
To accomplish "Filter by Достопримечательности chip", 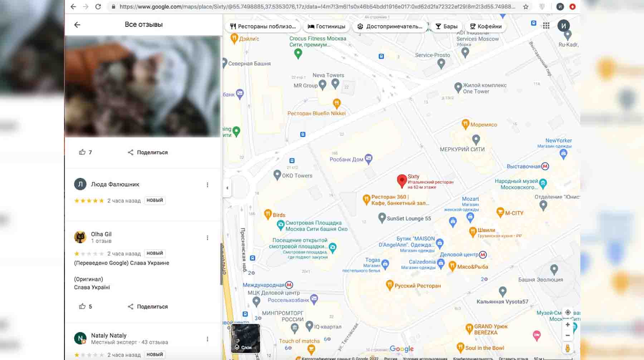I will click(390, 26).
